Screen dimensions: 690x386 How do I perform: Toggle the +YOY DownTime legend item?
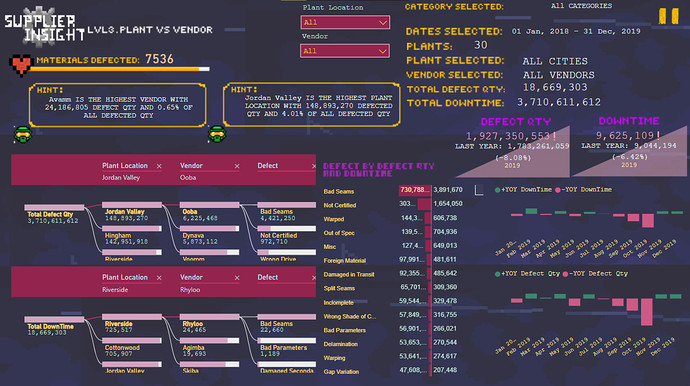523,190
